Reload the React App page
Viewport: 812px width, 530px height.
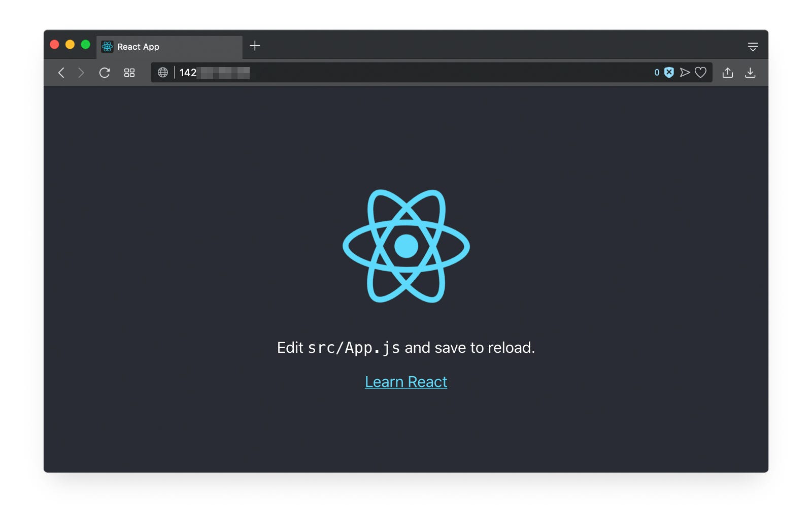[105, 73]
